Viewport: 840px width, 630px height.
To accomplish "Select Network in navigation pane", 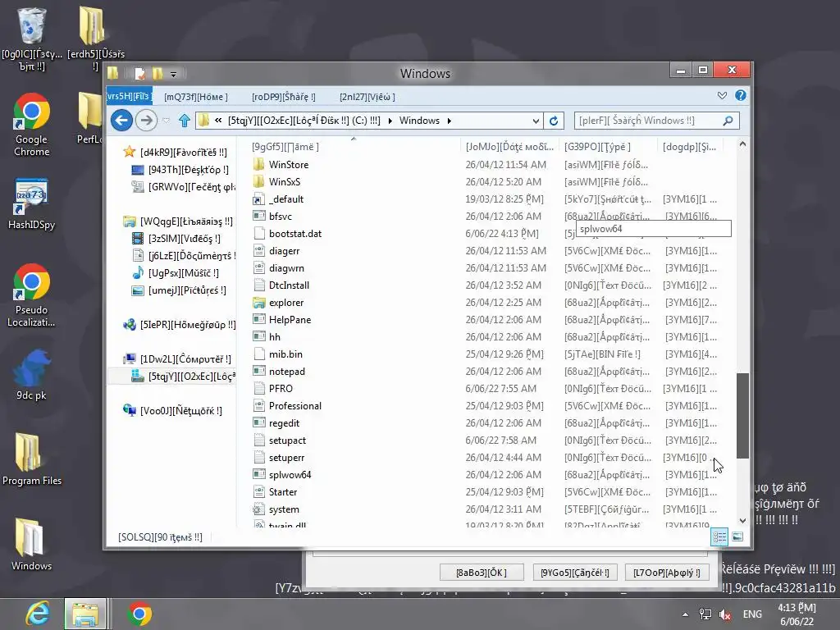I will [x=172, y=411].
